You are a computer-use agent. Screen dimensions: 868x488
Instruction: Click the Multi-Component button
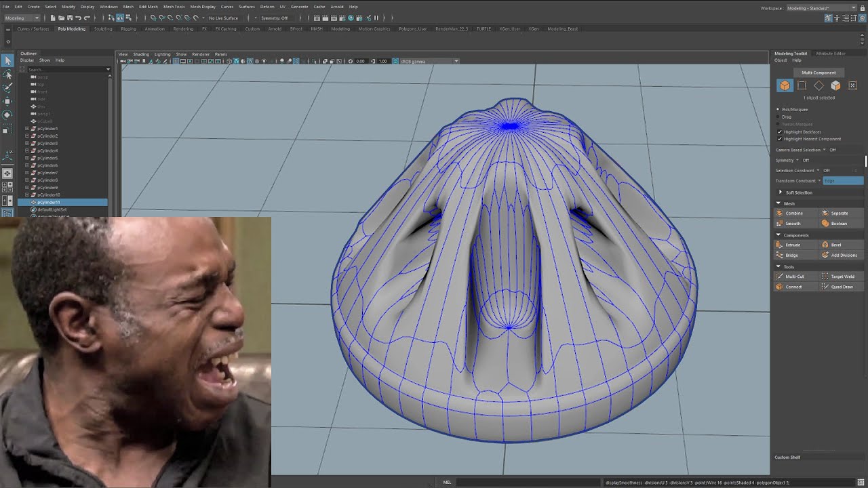click(818, 73)
